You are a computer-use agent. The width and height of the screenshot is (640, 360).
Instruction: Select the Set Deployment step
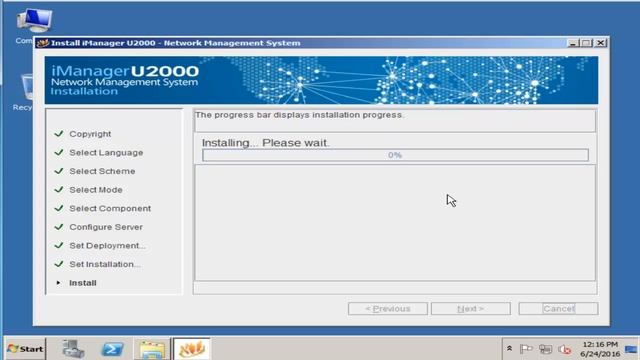(107, 246)
